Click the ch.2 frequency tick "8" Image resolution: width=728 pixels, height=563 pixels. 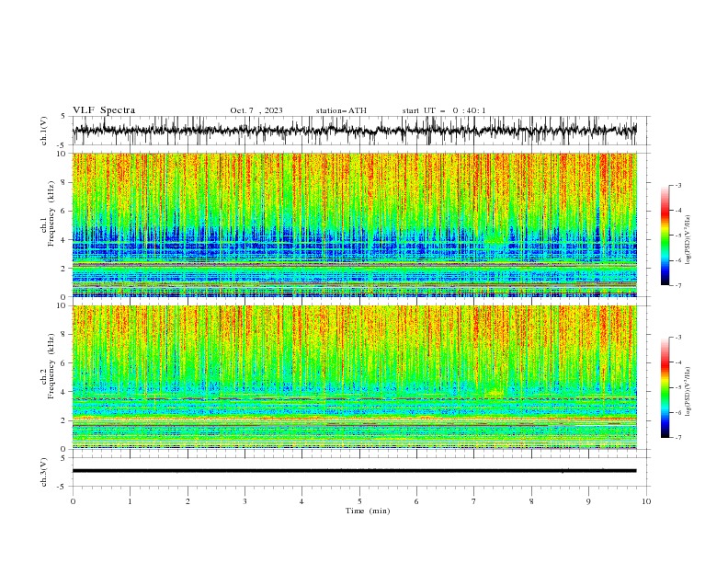click(x=64, y=335)
